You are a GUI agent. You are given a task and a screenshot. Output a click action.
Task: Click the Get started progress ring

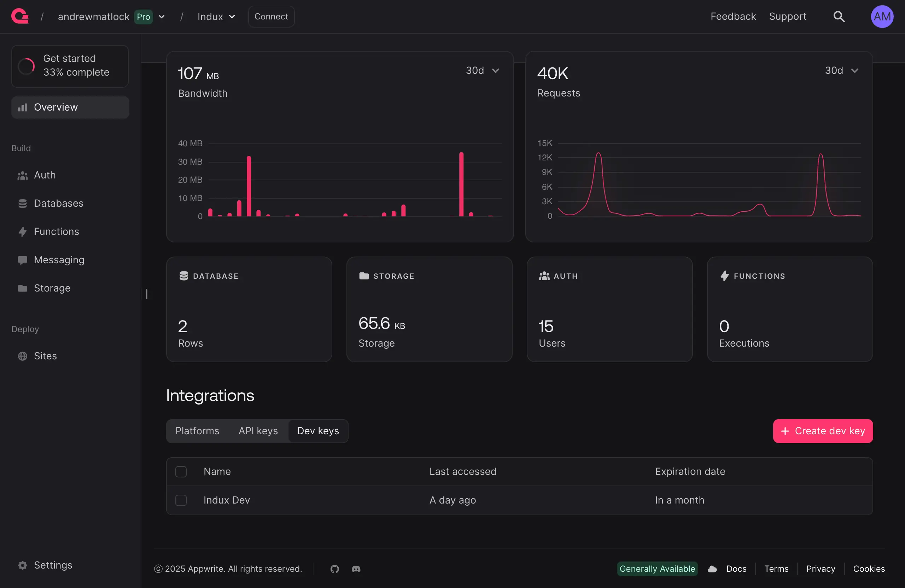[26, 66]
